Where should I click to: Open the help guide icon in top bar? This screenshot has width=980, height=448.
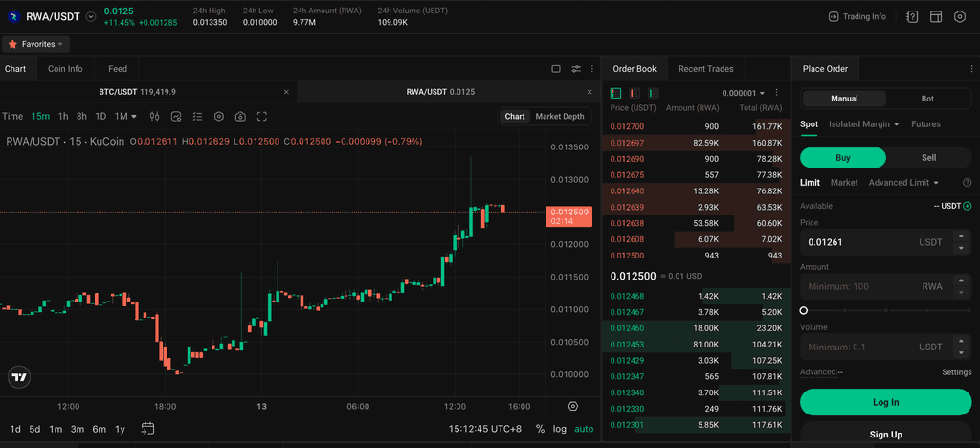click(x=912, y=17)
